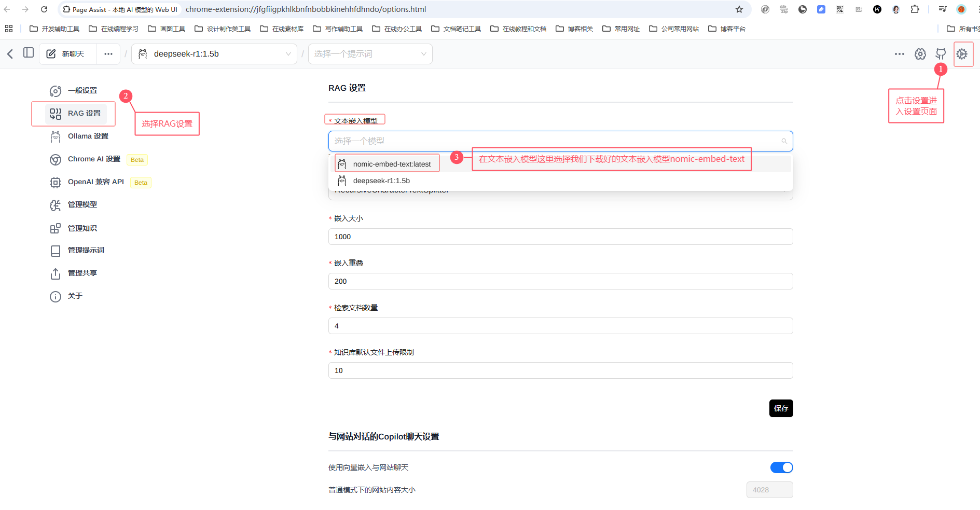
Task: Open the browser extensions puzzle icon
Action: click(916, 9)
